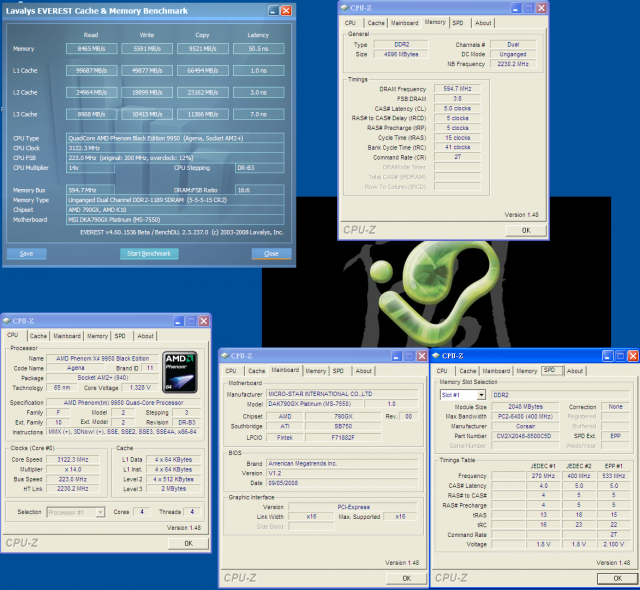Open Cache tab in CPU-Z Mainboard window
The height and width of the screenshot is (590, 640).
coord(257,371)
